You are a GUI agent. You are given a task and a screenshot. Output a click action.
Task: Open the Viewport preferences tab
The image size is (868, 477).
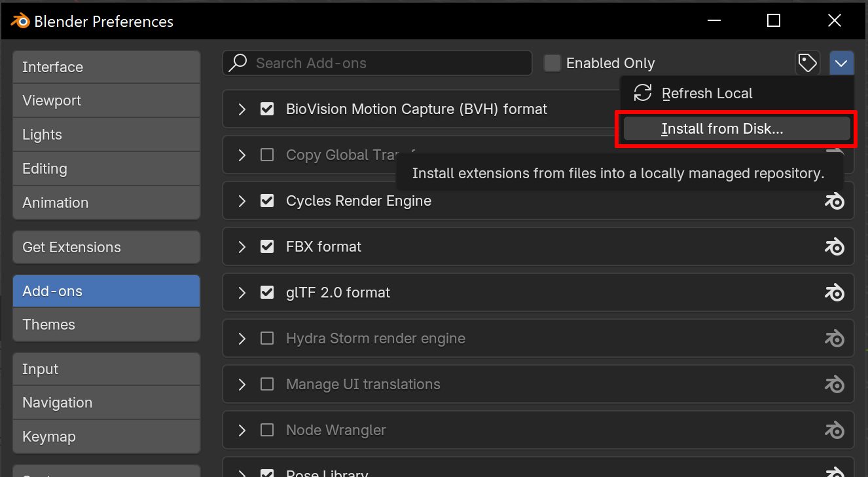click(x=106, y=101)
